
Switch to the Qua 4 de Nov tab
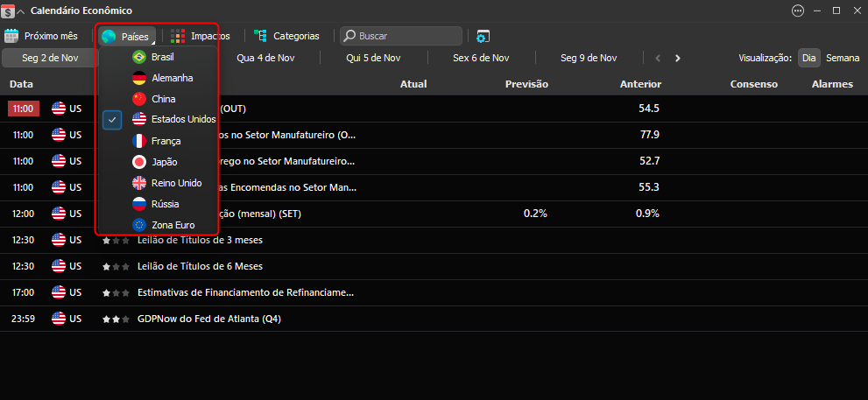tap(265, 58)
